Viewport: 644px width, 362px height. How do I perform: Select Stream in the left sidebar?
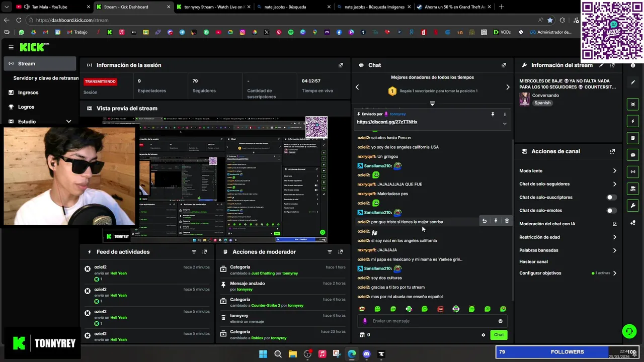pos(40,64)
